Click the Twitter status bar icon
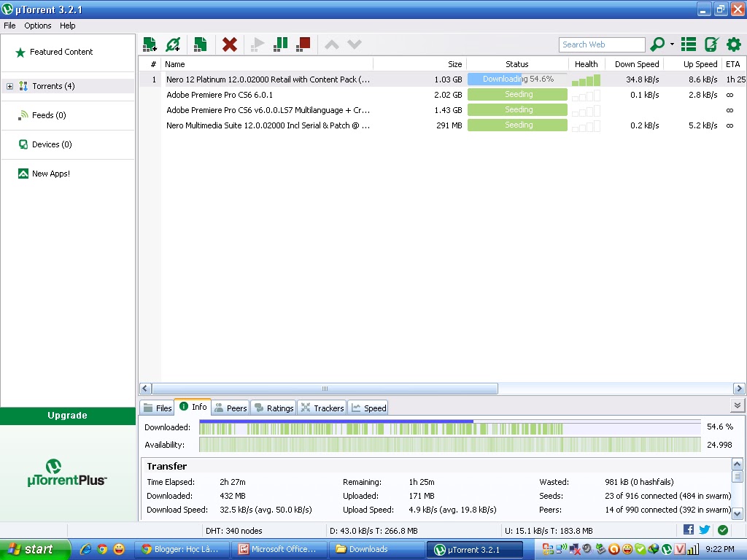The height and width of the screenshot is (560, 747). point(705,529)
